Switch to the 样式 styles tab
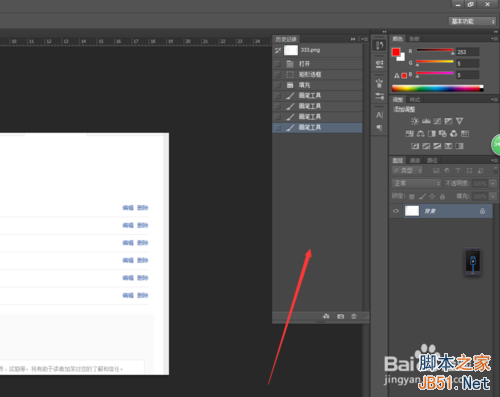The height and width of the screenshot is (397, 500). 415,99
